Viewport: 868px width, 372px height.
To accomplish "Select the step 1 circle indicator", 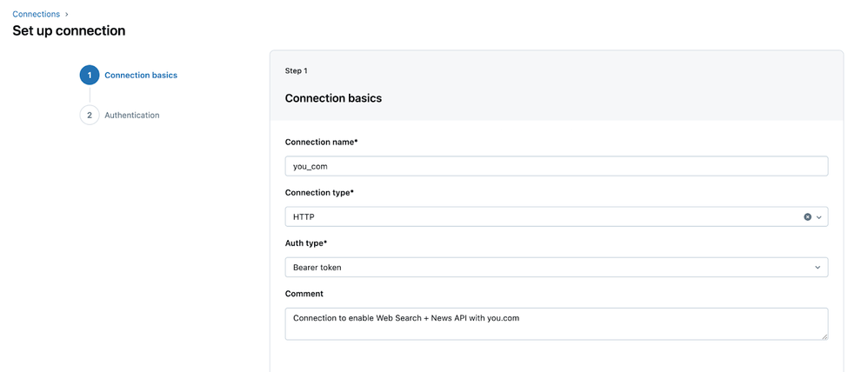I will [89, 75].
